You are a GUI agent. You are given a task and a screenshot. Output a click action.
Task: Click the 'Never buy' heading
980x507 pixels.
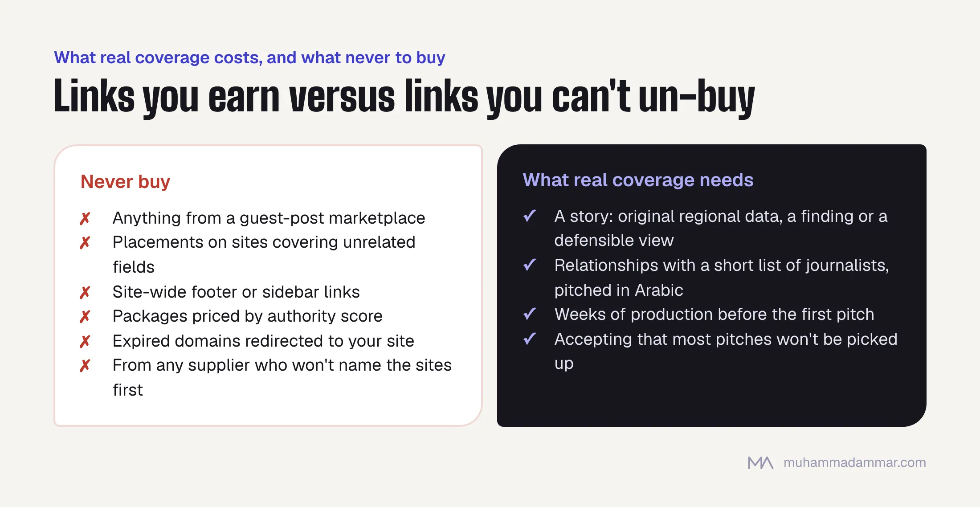126,182
